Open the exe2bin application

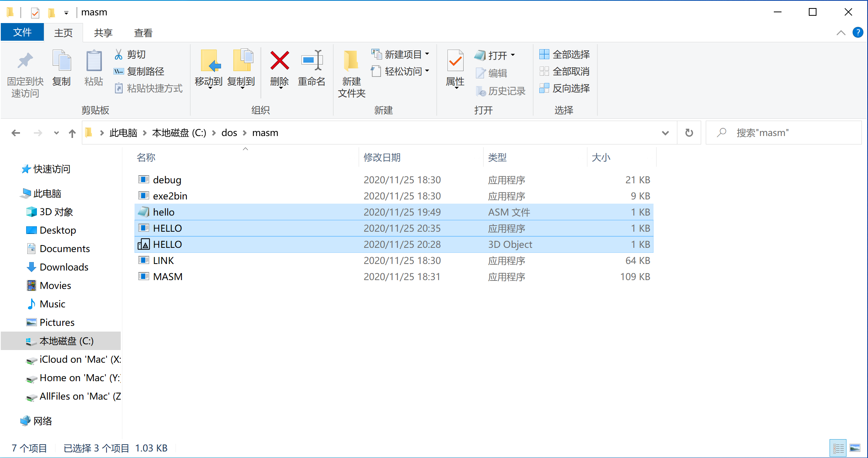click(171, 196)
